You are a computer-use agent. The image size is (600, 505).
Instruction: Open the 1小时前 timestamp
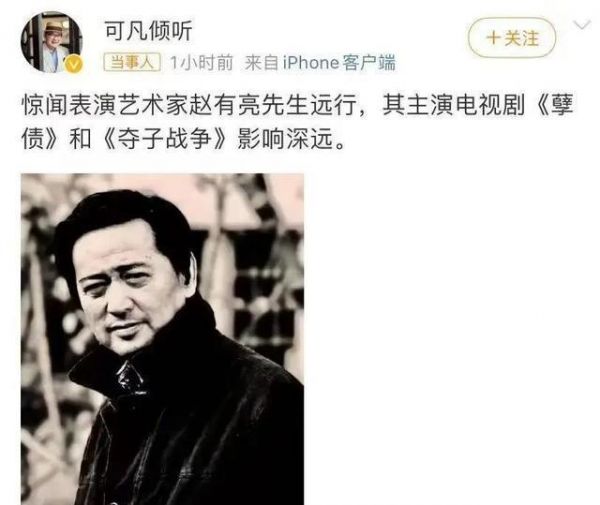(201, 63)
